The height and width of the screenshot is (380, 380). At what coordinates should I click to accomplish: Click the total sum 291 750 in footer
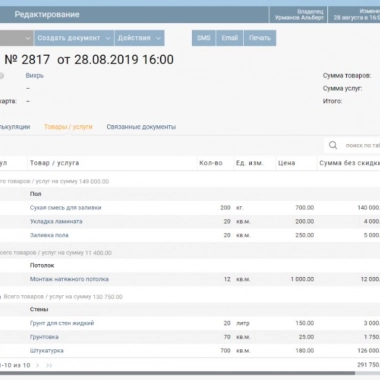point(368,365)
